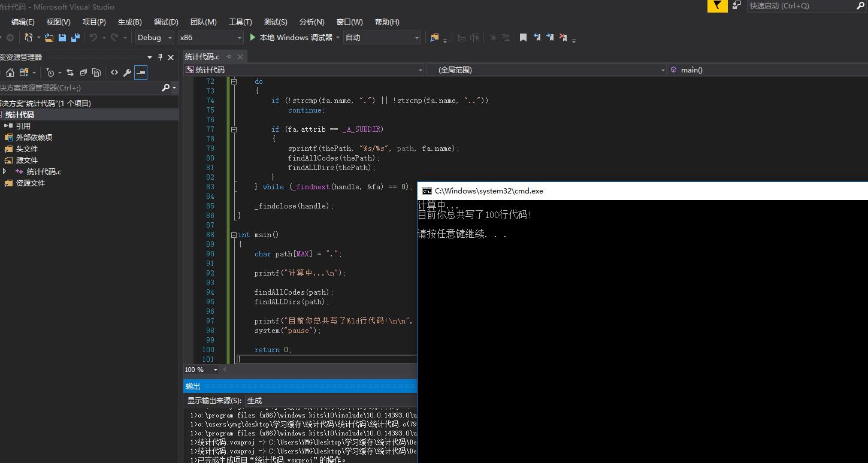Select the 头文件 folder in Solution Explorer

pos(26,149)
